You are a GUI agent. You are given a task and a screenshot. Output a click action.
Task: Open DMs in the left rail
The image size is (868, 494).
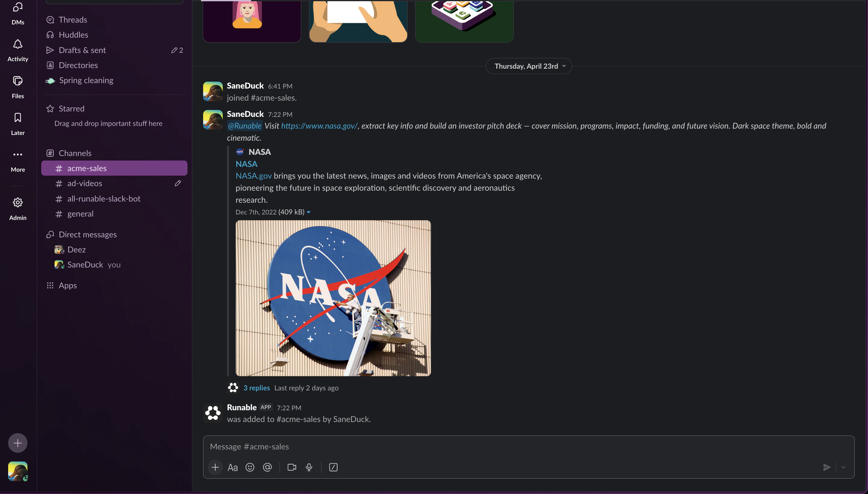click(18, 14)
